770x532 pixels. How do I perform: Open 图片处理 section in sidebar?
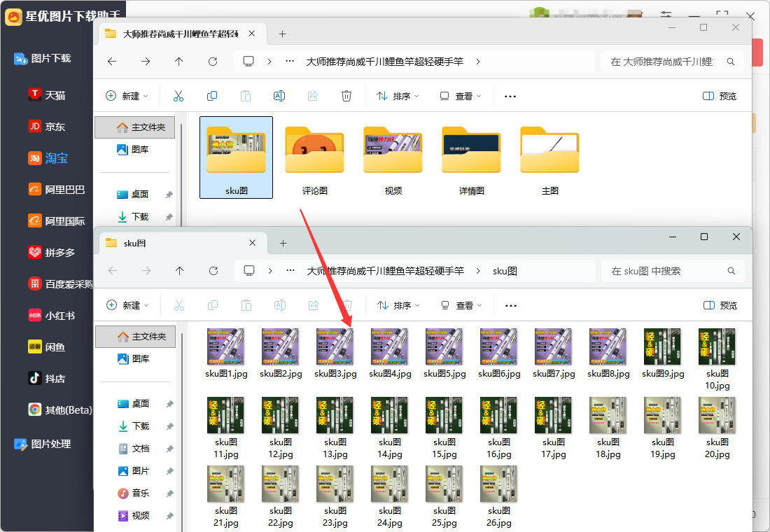[43, 444]
